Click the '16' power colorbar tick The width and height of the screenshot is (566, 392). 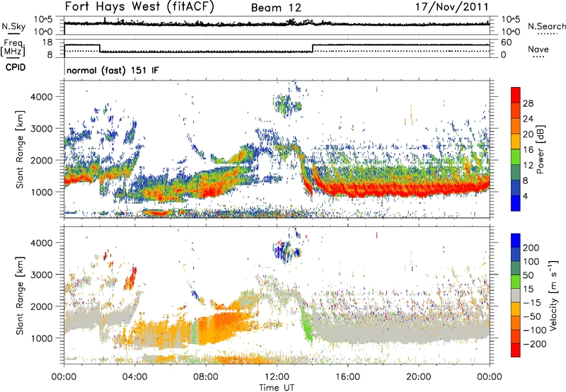click(528, 150)
